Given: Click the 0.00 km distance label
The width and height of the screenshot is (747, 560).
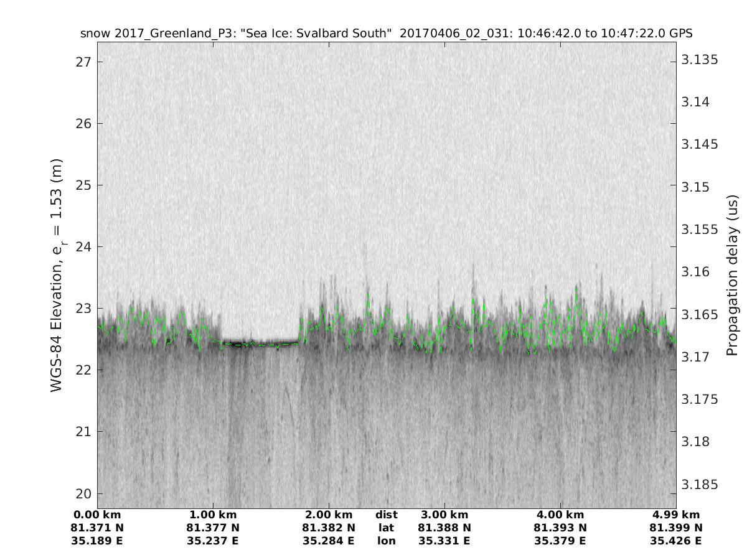Looking at the screenshot, I should click(x=97, y=515).
